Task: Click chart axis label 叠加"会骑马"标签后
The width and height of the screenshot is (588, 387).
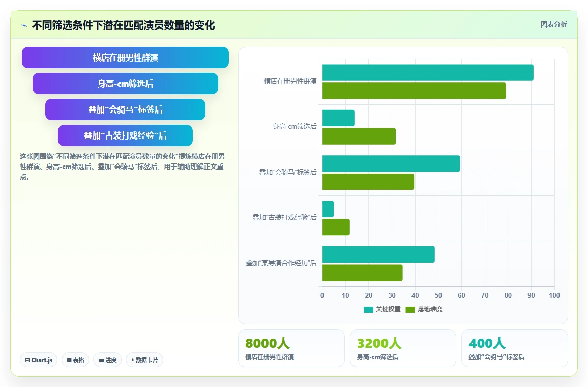Action: tap(288, 172)
